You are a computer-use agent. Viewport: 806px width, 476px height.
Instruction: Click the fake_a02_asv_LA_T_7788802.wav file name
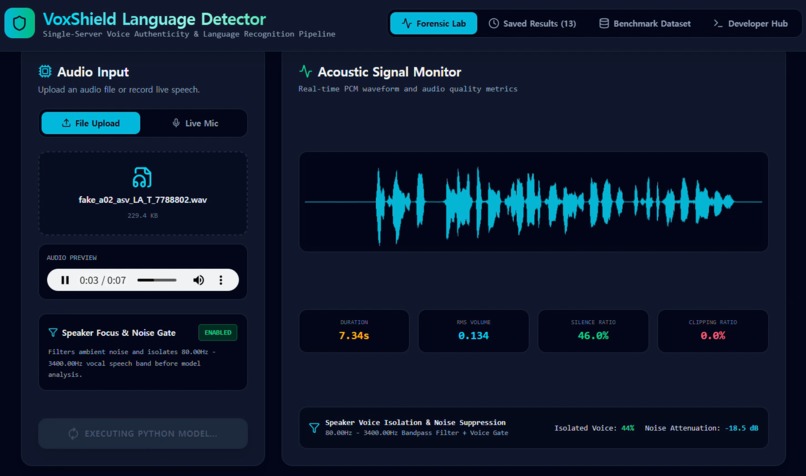tap(142, 199)
